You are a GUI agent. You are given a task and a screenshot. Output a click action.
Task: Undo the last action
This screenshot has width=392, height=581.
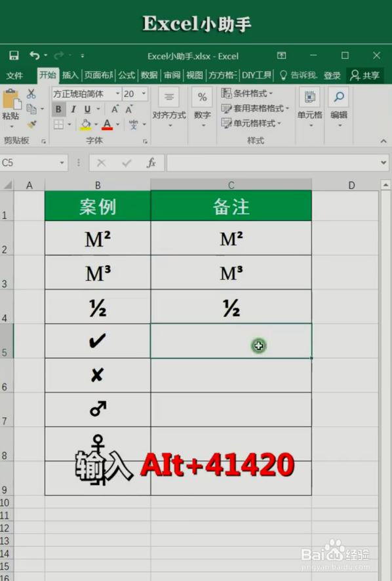pyautogui.click(x=35, y=56)
